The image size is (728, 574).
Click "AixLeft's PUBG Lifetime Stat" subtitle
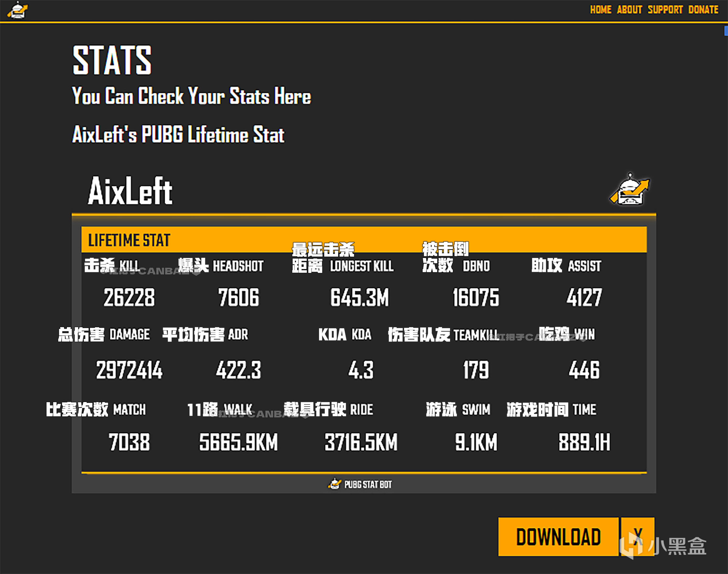(178, 134)
